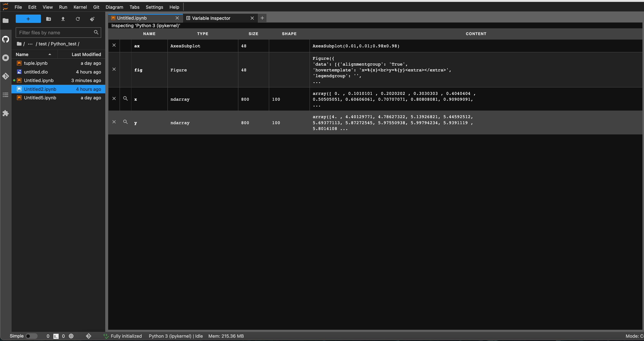
Task: Open the Table of Contents panel
Action: point(5,95)
